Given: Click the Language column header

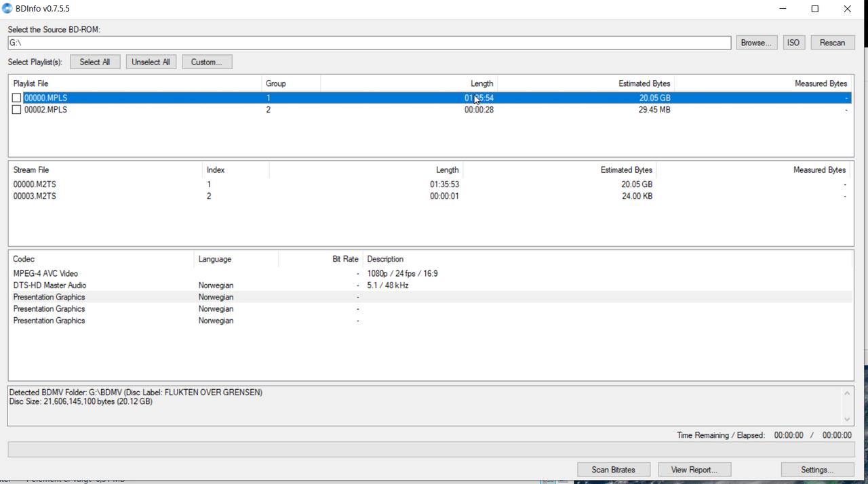Looking at the screenshot, I should click(236, 259).
